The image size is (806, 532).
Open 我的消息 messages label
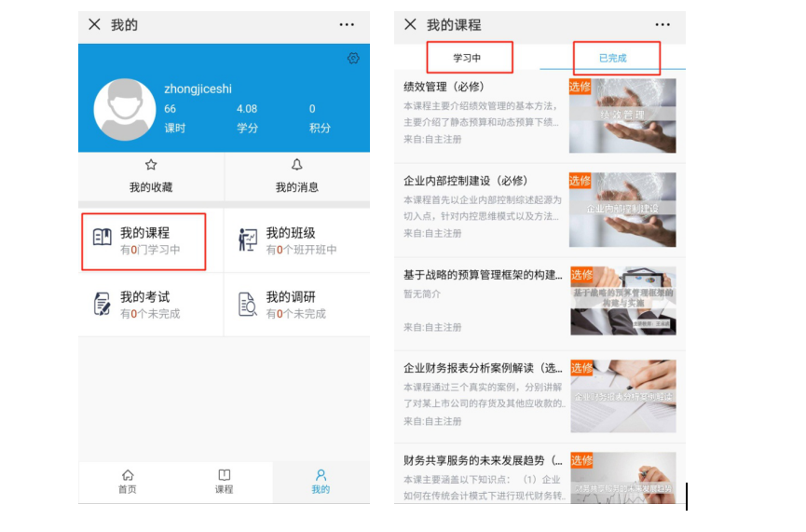(x=297, y=187)
